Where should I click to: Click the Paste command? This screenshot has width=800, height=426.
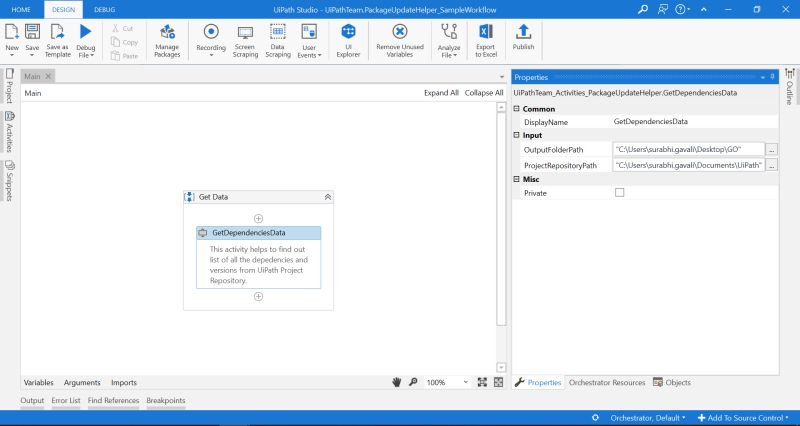click(124, 56)
